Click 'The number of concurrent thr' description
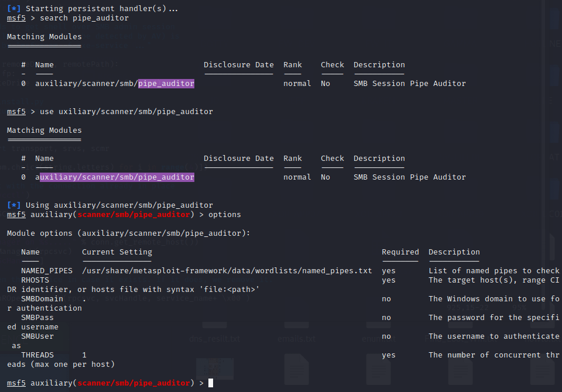 (x=494, y=355)
